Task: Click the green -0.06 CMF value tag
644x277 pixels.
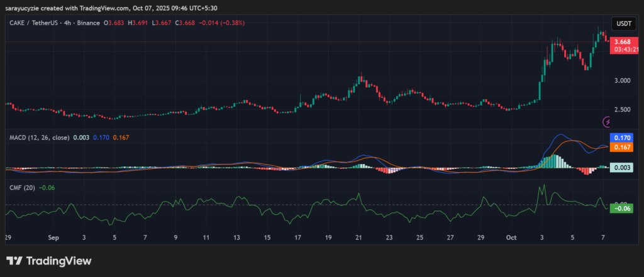Action: coord(622,208)
